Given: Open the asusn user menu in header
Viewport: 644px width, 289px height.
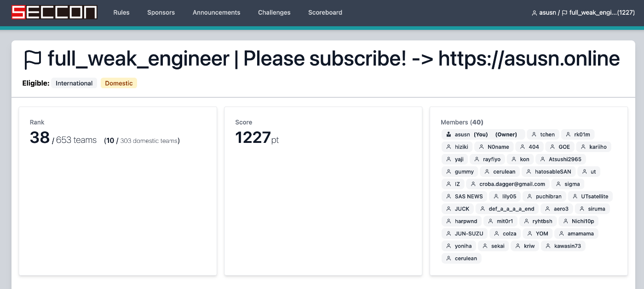Looking at the screenshot, I should coord(543,13).
